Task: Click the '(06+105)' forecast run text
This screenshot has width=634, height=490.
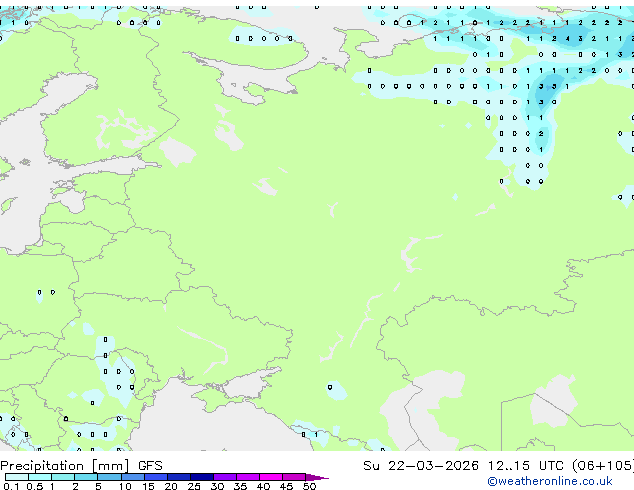Action: 603,466
